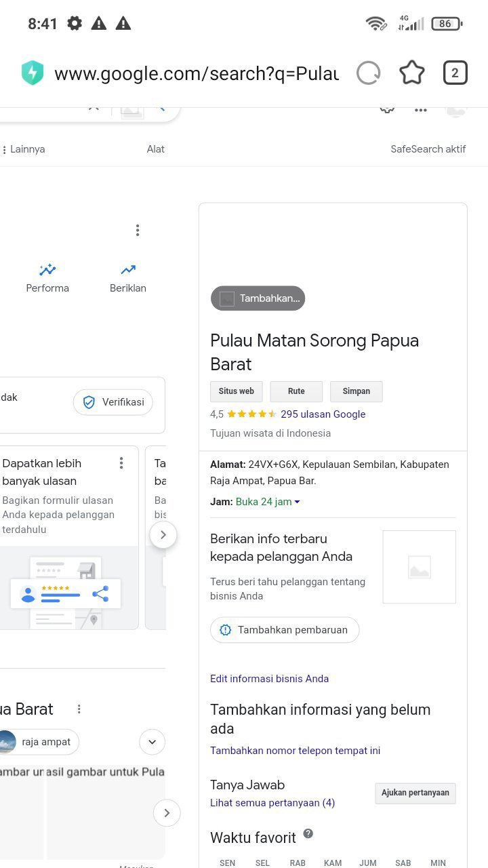The height and width of the screenshot is (868, 488).
Task: Tap the bookmark star icon
Action: point(411,73)
